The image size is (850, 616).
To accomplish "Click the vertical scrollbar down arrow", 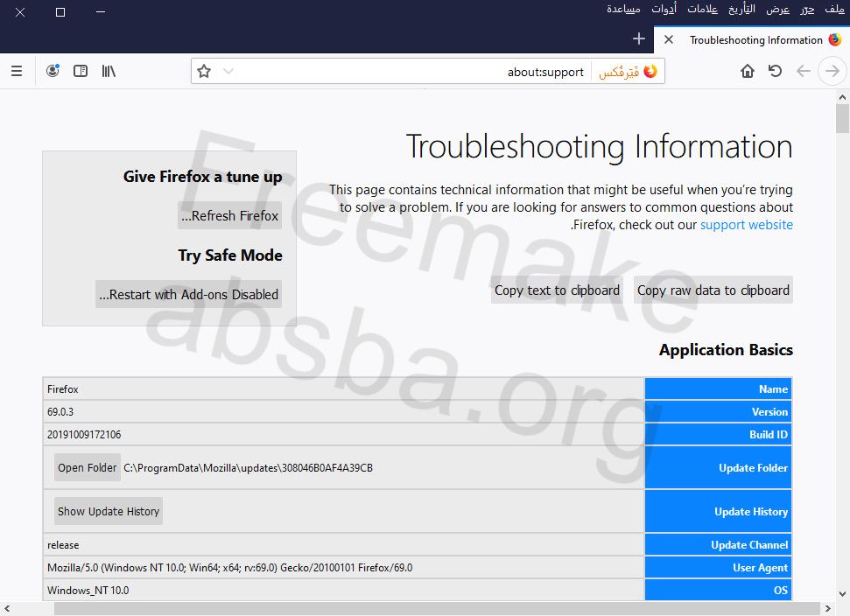I will [x=842, y=594].
